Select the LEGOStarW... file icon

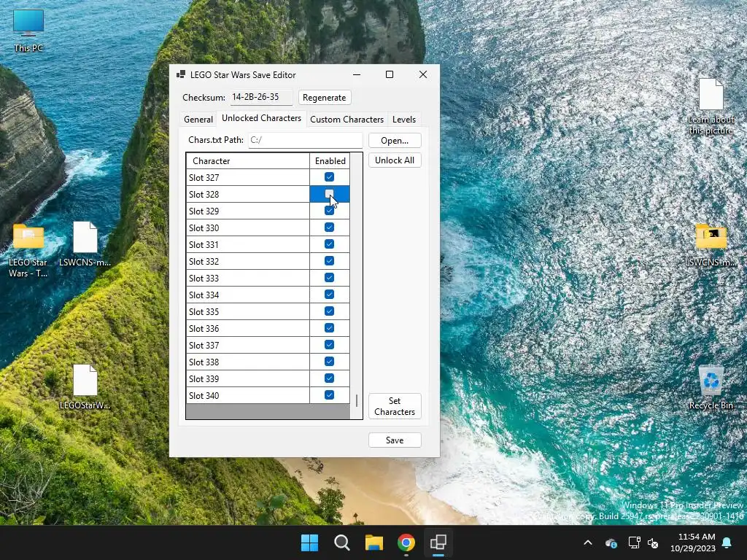coord(85,386)
